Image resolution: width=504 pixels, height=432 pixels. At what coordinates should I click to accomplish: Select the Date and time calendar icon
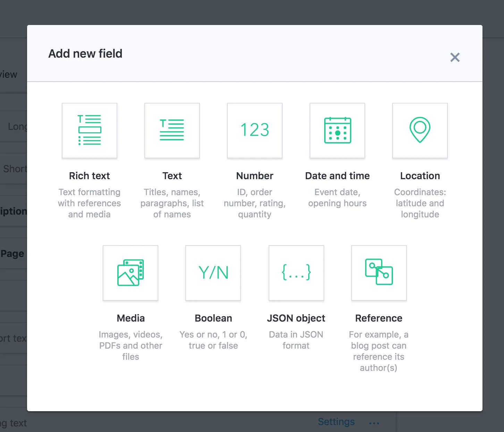(337, 131)
